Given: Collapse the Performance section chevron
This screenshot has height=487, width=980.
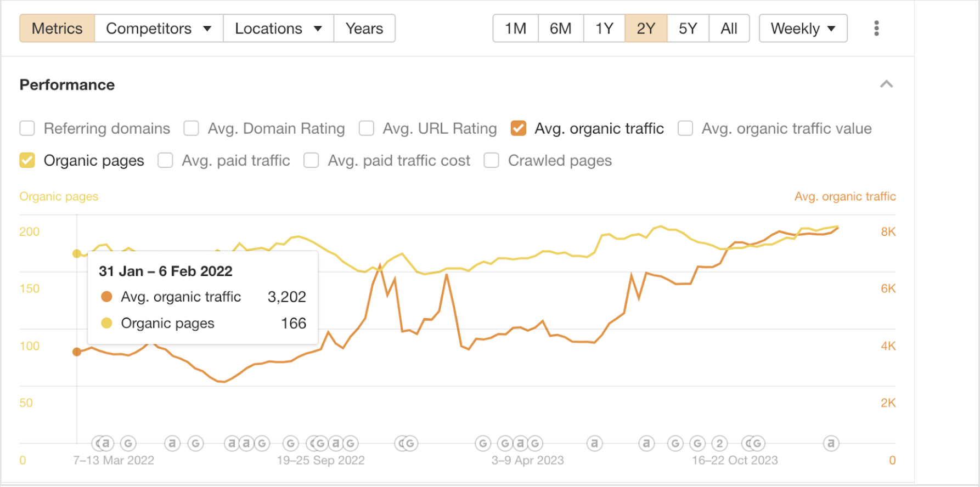Looking at the screenshot, I should (886, 84).
